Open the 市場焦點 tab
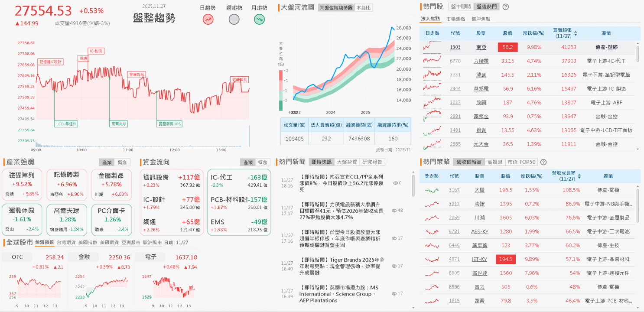The height and width of the screenshot is (312, 644). [x=455, y=19]
